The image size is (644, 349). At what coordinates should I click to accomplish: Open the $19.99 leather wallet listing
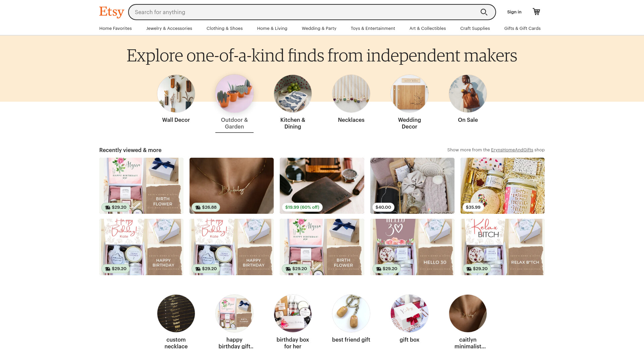pyautogui.click(x=322, y=186)
